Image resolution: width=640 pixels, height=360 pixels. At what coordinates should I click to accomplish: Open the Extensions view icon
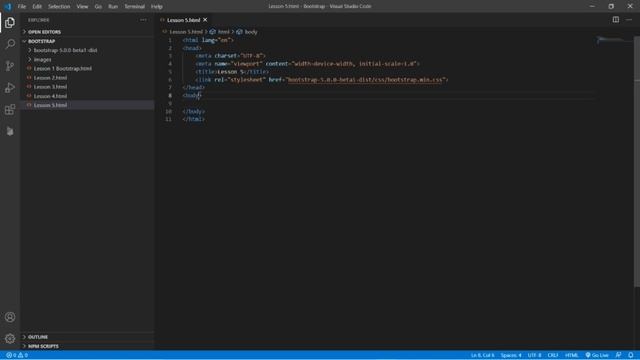click(10, 109)
